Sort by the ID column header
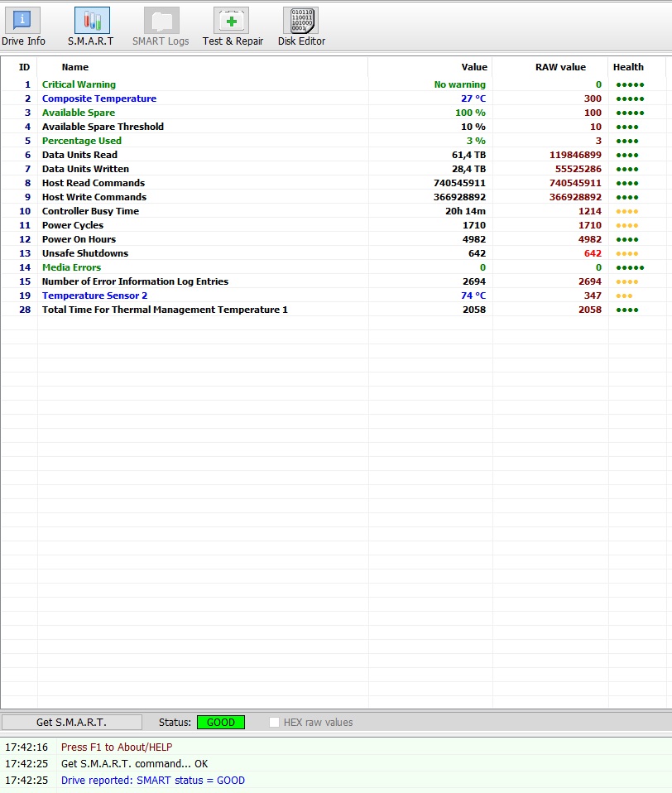The image size is (672, 793). (24, 67)
